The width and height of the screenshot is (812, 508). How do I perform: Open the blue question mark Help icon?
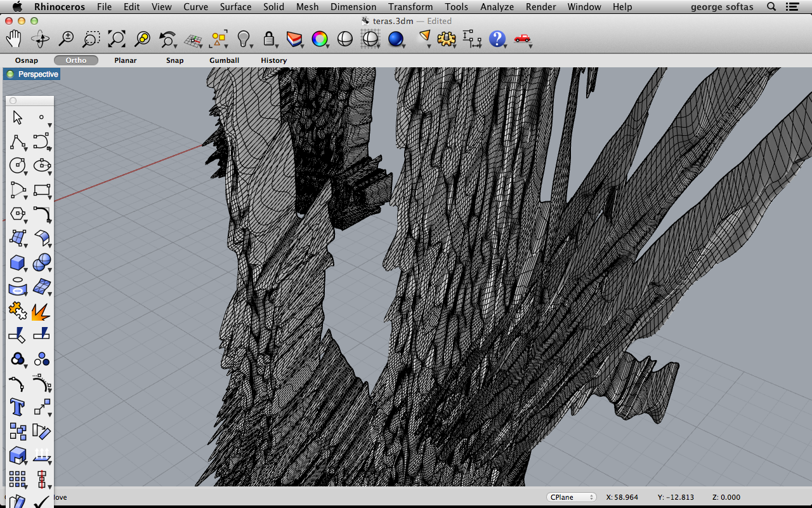tap(497, 39)
